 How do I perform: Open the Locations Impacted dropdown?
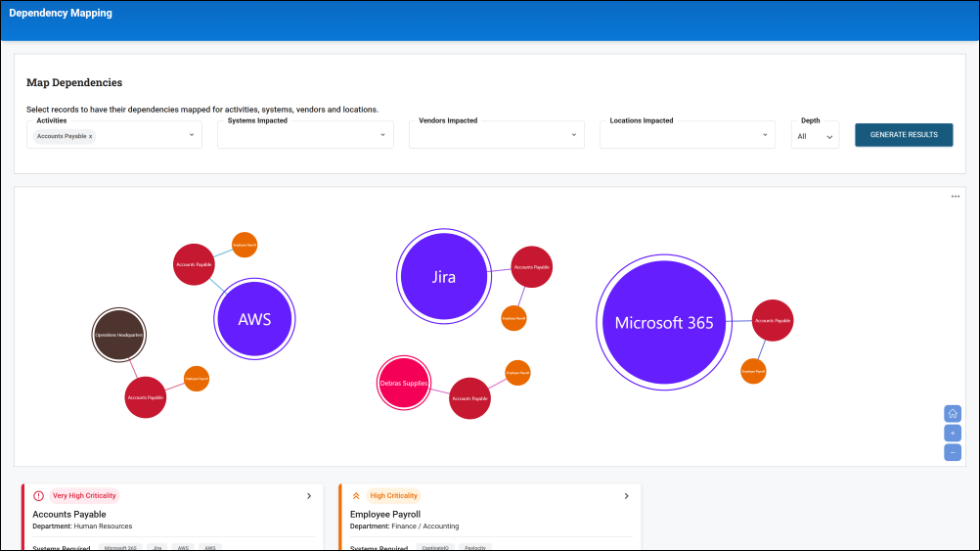[765, 135]
